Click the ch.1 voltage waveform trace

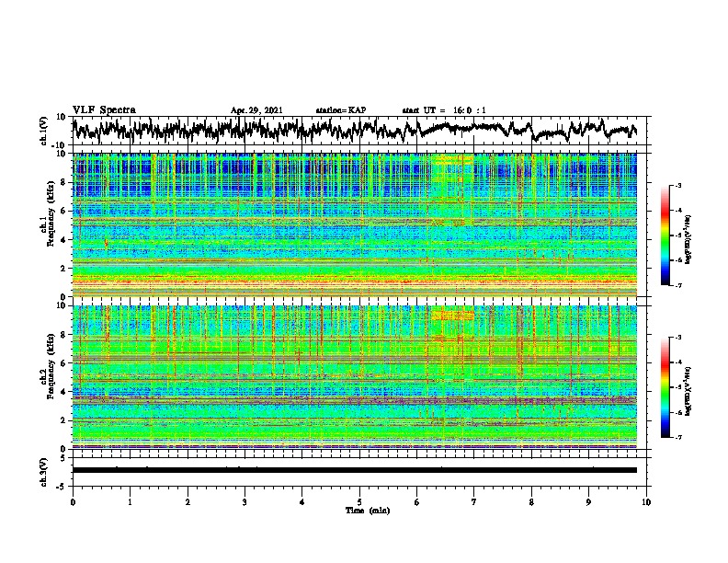(x=355, y=131)
